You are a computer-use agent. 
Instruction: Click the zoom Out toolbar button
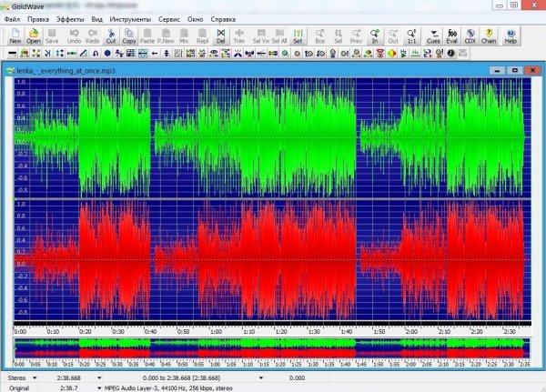click(x=393, y=35)
